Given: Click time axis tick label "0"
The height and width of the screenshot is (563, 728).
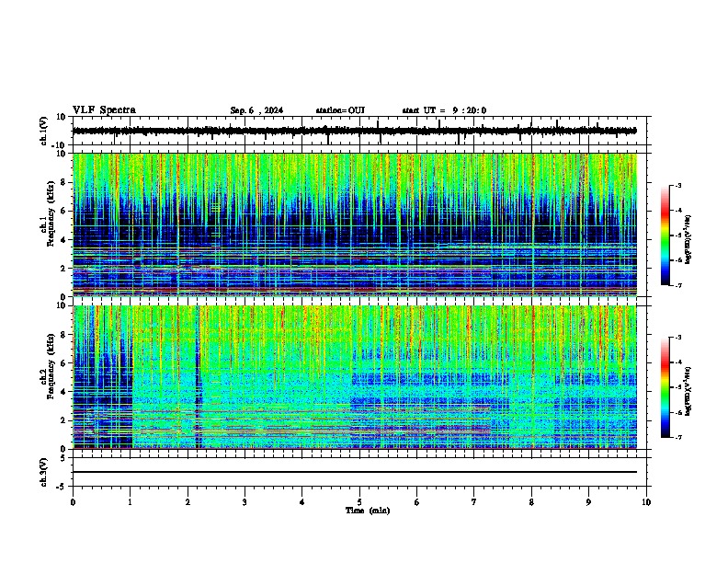Looking at the screenshot, I should tap(73, 502).
